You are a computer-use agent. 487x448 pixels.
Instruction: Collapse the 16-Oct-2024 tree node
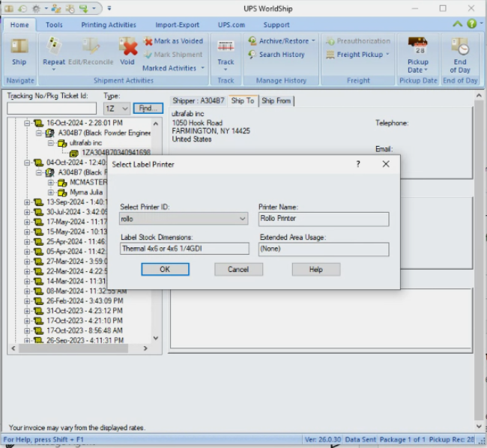click(x=27, y=124)
